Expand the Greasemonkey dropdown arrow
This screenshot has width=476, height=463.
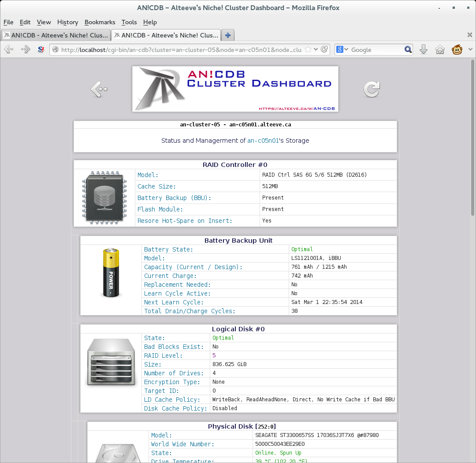pos(470,49)
